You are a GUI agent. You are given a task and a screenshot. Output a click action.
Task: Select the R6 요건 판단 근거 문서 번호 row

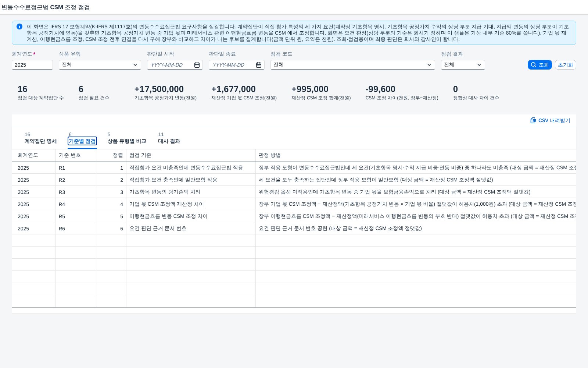coord(294,229)
